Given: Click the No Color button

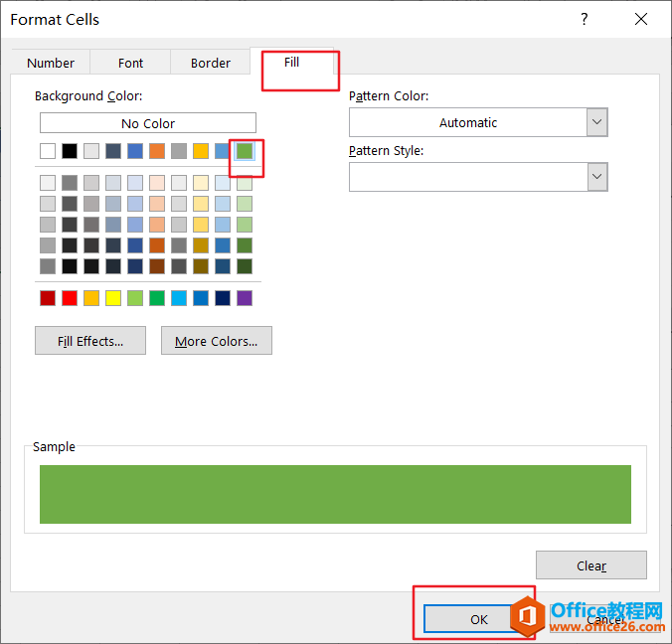Looking at the screenshot, I should click(x=148, y=123).
